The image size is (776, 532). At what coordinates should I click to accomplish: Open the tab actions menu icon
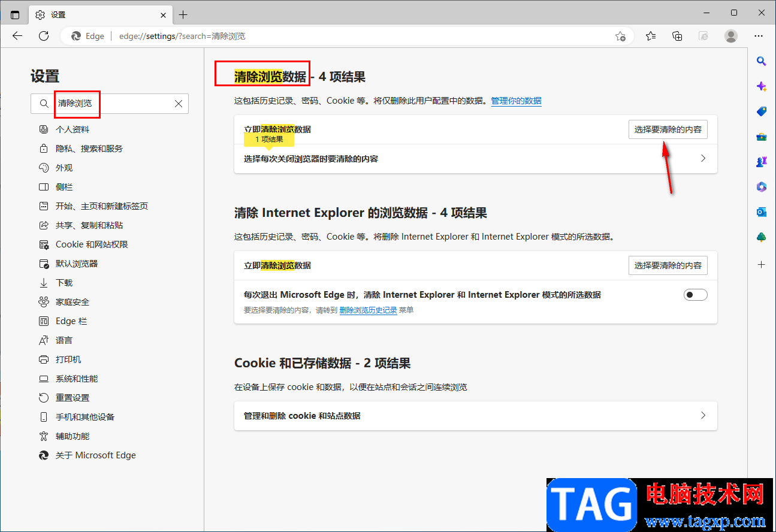coord(15,14)
